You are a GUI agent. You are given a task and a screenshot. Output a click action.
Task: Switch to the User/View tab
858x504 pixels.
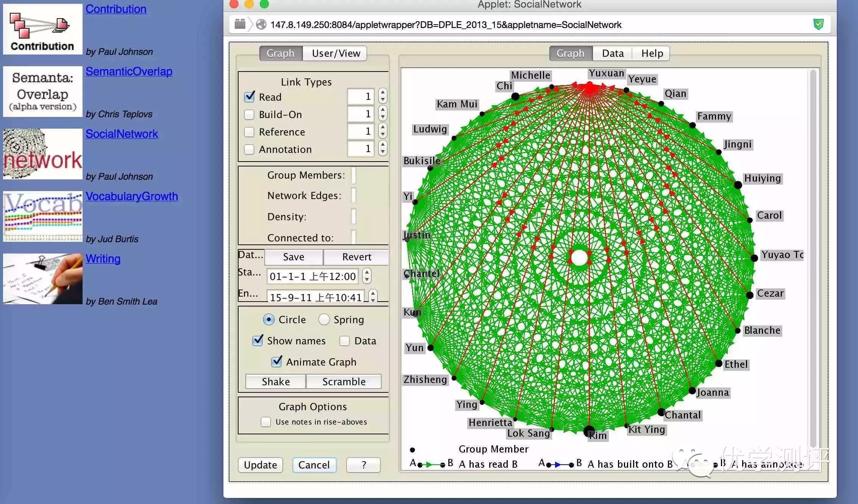tap(335, 53)
